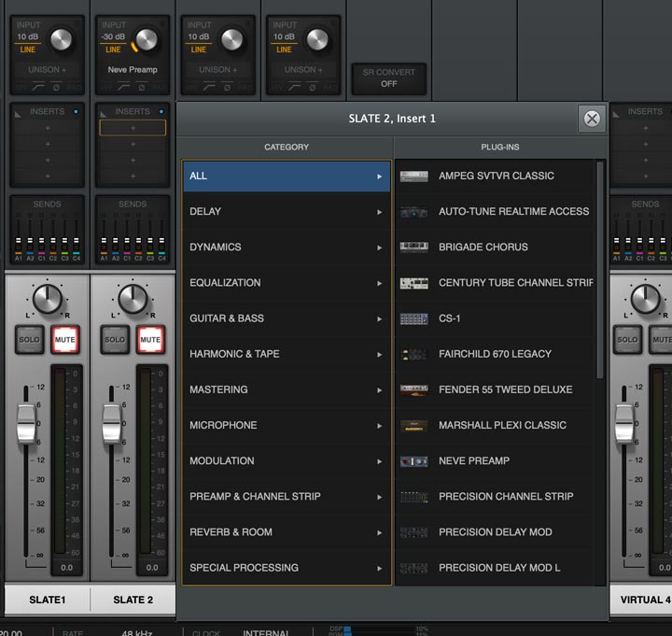The height and width of the screenshot is (636, 672).
Task: Open UNISON slot on SLATE1
Action: [x=48, y=70]
